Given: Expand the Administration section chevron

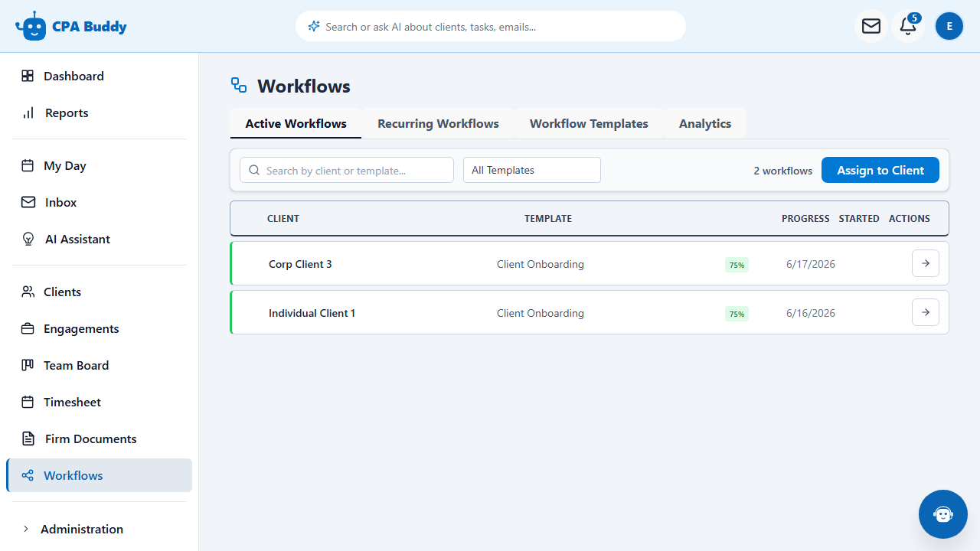Looking at the screenshot, I should (26, 529).
